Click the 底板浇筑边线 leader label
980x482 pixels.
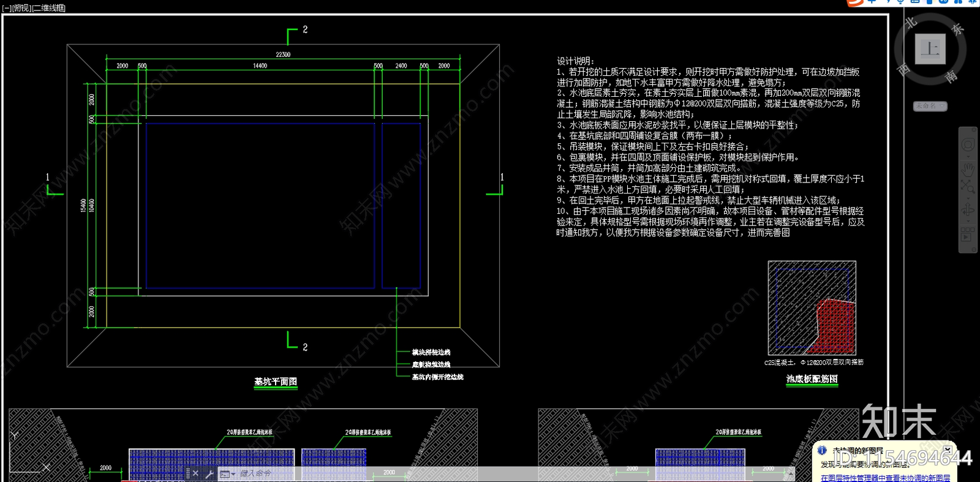coord(431,364)
